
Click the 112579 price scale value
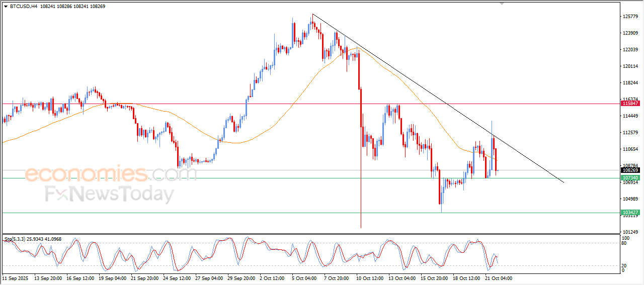pyautogui.click(x=630, y=133)
